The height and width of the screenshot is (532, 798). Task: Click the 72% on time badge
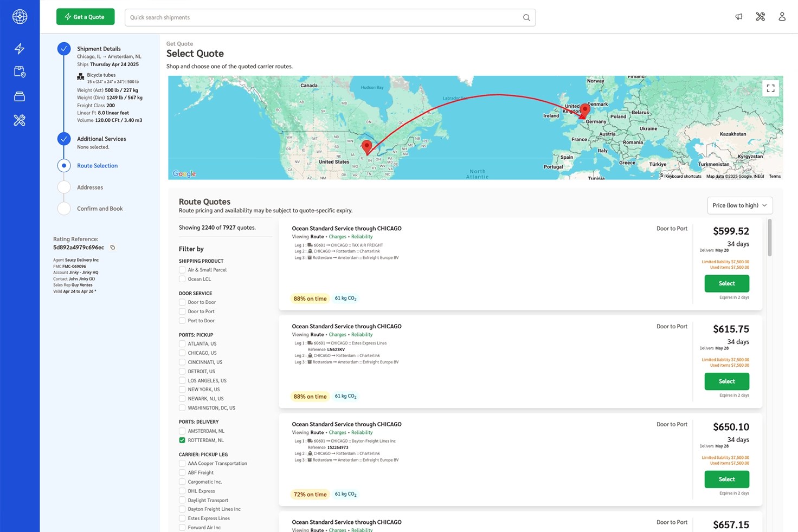click(310, 495)
